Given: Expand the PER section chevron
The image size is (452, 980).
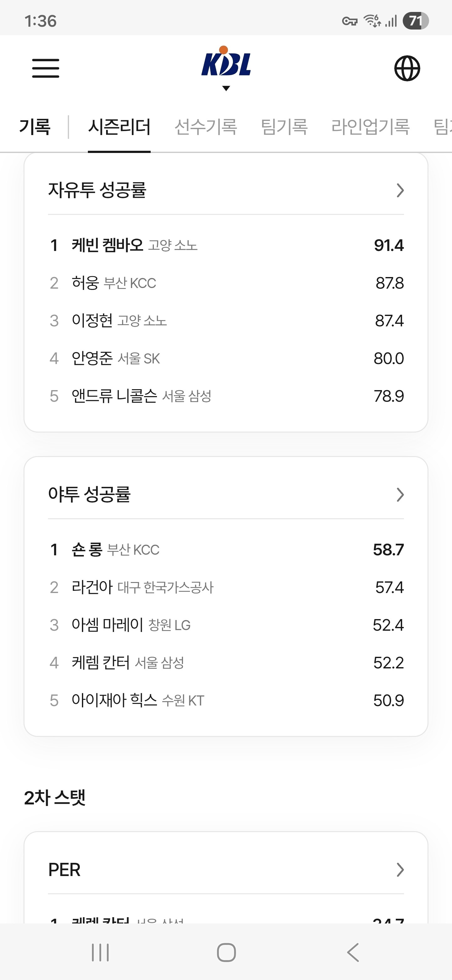Looking at the screenshot, I should tap(400, 870).
